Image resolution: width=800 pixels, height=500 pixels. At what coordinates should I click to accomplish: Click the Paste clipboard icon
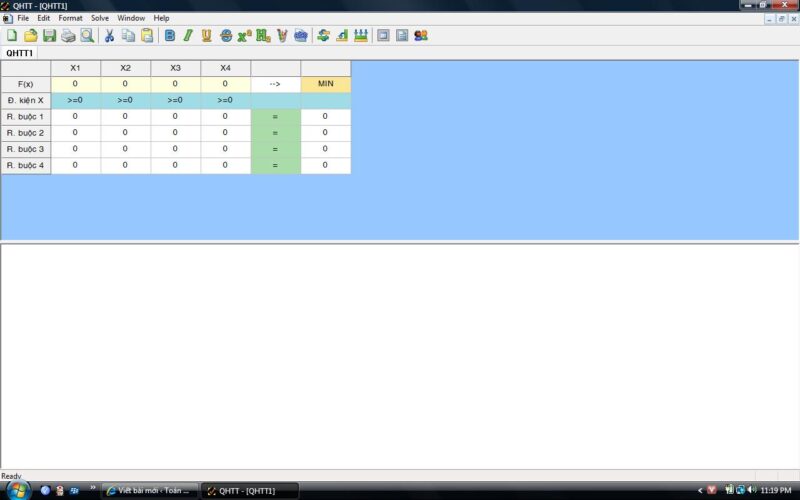[x=147, y=36]
